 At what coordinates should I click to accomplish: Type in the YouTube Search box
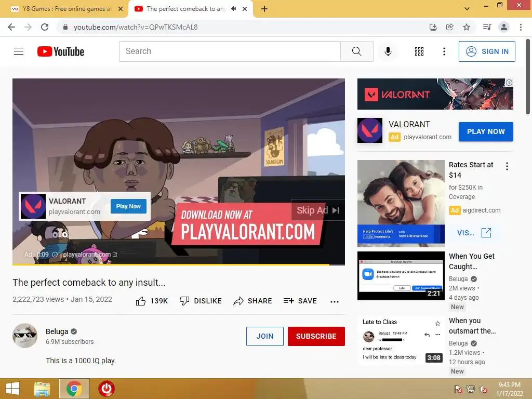(230, 51)
